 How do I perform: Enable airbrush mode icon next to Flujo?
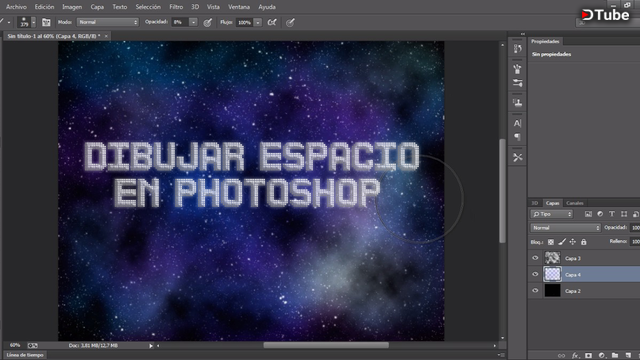pyautogui.click(x=272, y=22)
